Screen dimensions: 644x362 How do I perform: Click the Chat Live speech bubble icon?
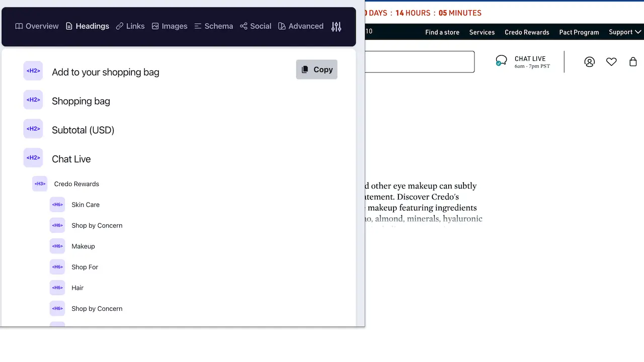501,60
